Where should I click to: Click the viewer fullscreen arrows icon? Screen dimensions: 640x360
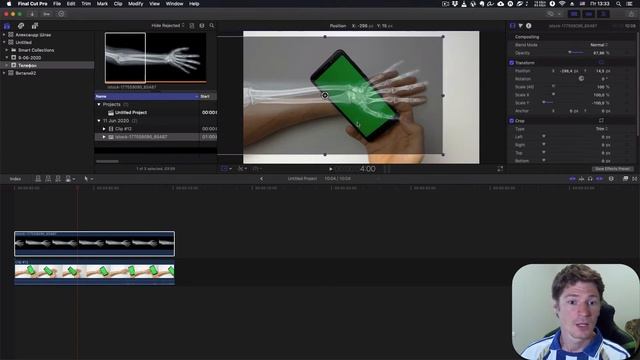coord(500,169)
